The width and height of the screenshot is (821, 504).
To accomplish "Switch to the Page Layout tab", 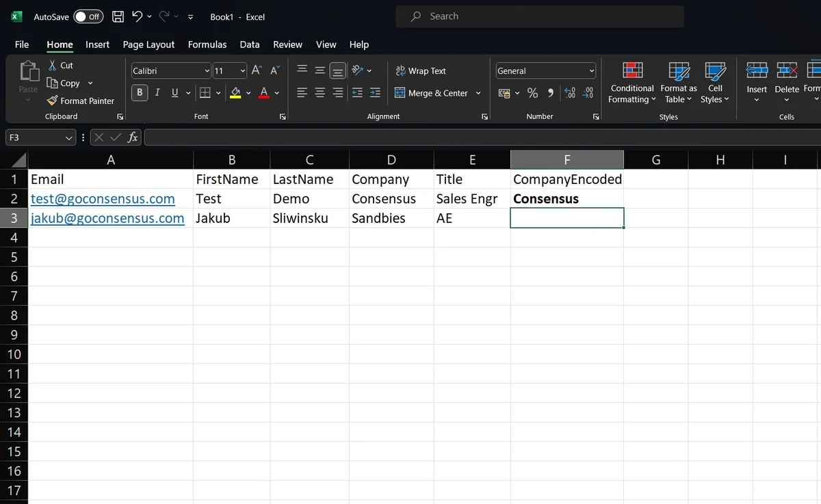I will (148, 44).
